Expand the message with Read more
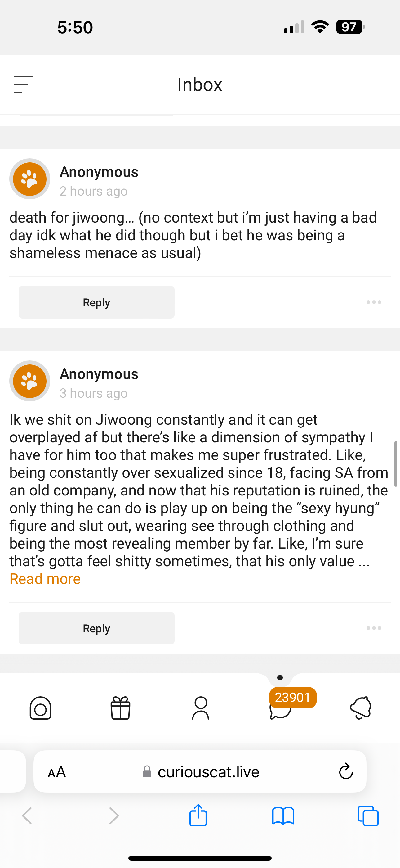 click(45, 579)
